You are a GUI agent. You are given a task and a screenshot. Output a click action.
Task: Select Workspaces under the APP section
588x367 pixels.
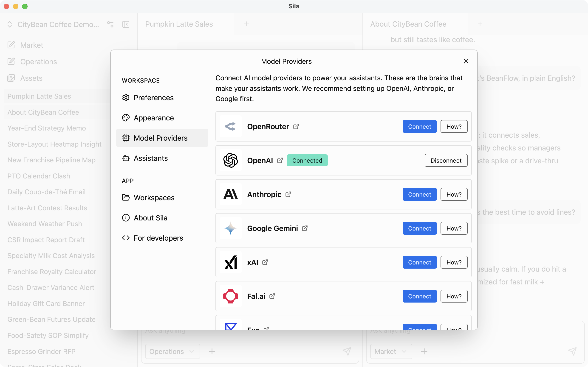pos(126,197)
